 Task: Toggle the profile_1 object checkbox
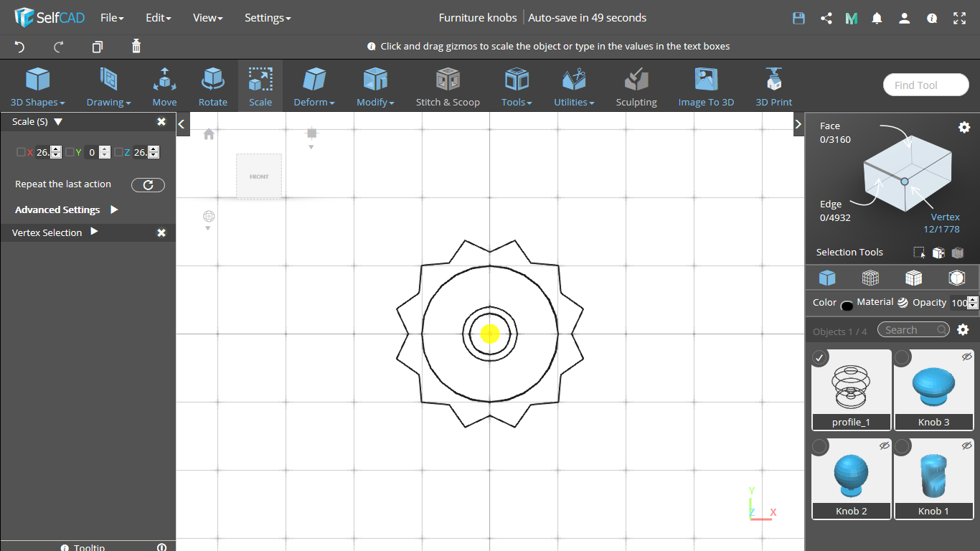click(820, 357)
